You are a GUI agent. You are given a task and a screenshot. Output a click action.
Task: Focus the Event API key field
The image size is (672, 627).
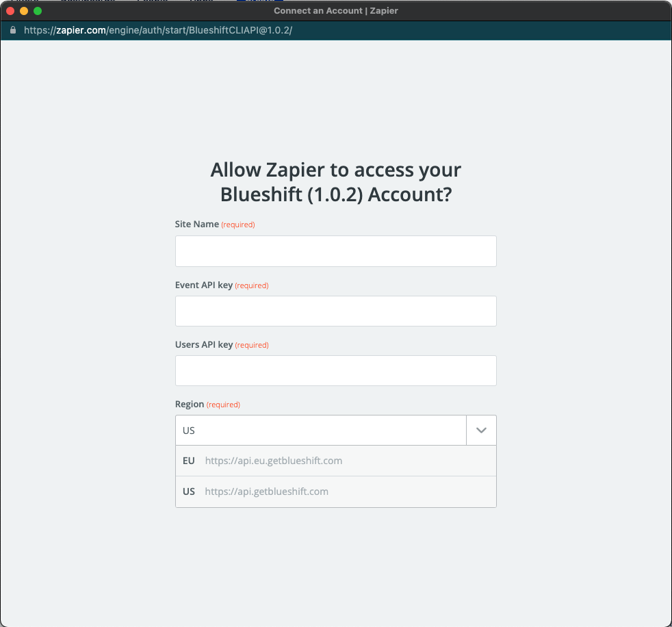tap(335, 311)
